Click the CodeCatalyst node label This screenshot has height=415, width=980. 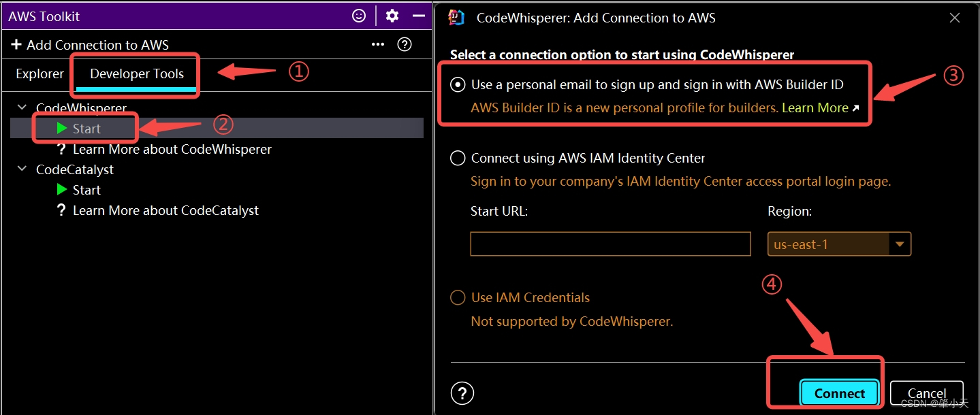pyautogui.click(x=75, y=169)
